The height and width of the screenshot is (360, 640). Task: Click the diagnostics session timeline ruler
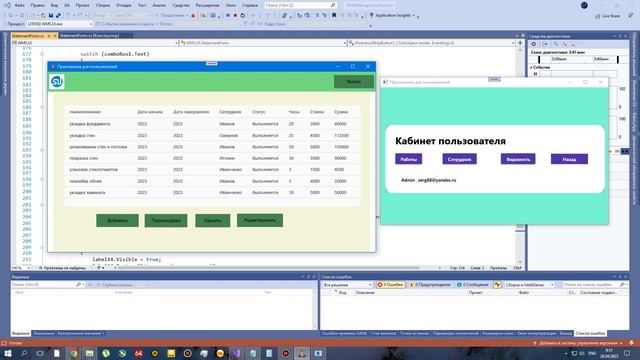tap(578, 59)
